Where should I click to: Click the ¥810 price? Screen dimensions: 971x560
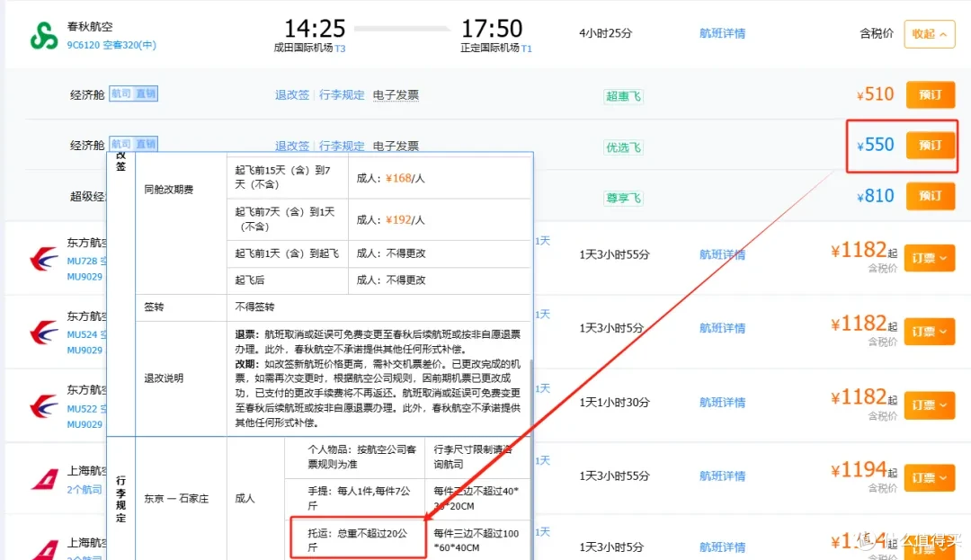[x=876, y=196]
